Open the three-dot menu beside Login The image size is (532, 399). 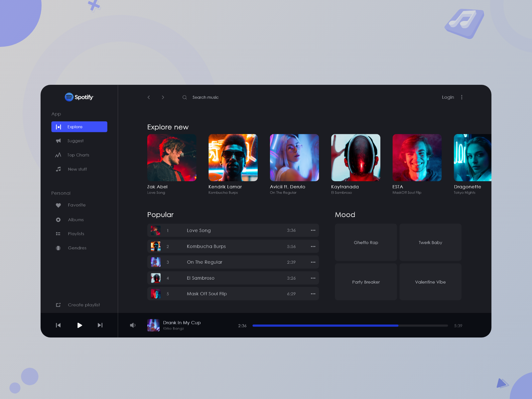[462, 97]
